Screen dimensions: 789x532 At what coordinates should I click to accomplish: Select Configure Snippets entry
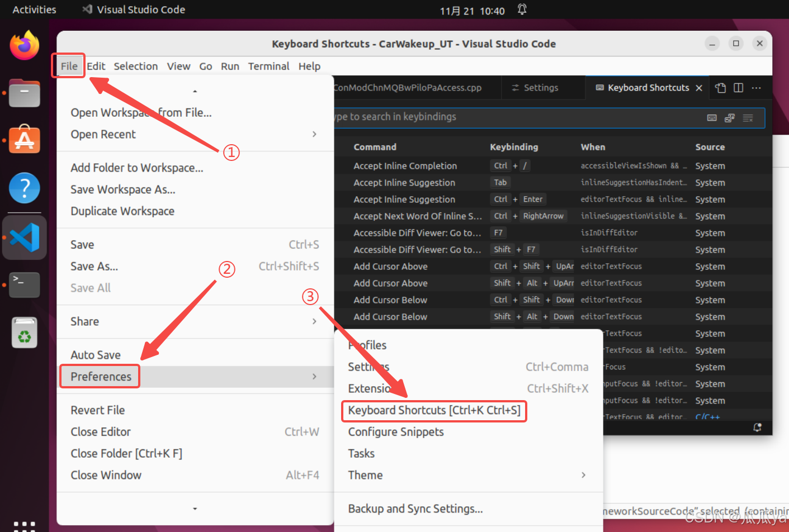(469, 432)
